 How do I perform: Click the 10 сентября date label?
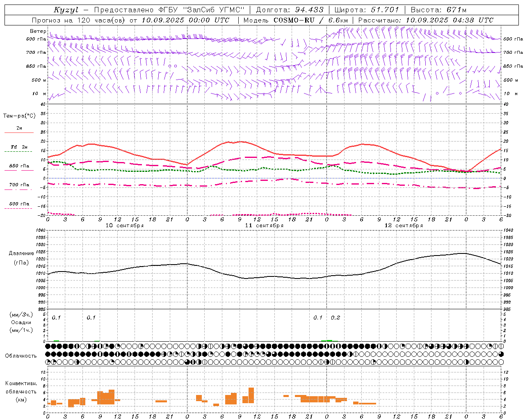pos(125,225)
